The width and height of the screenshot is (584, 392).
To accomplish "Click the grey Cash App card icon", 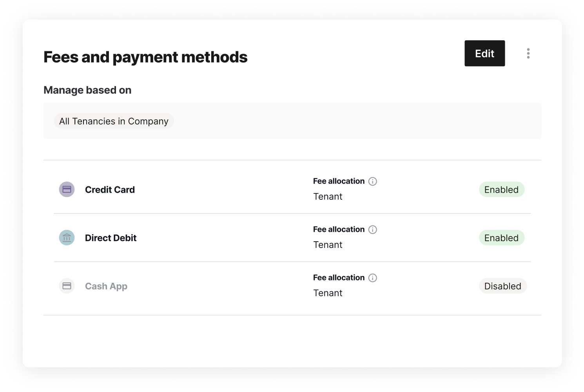I will click(x=67, y=286).
